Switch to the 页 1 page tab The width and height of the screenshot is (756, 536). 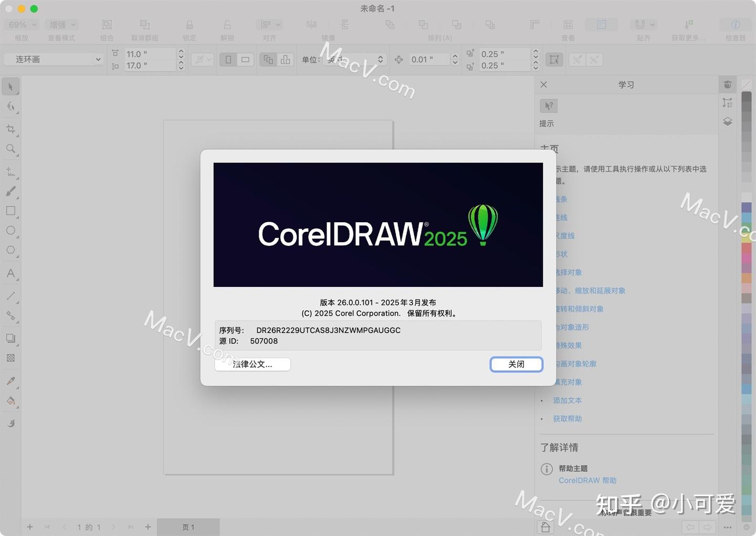tap(188, 527)
